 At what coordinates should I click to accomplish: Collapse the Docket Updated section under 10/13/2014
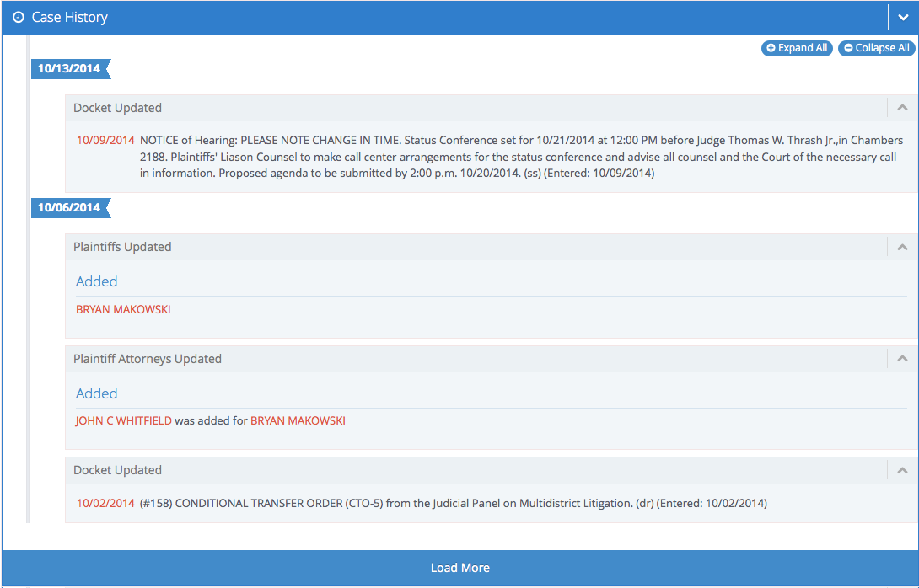click(902, 108)
